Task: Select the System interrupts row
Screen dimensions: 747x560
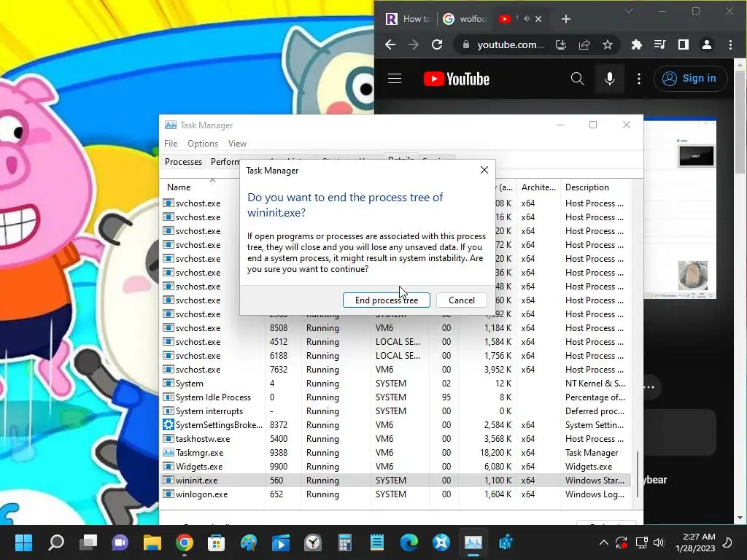Action: [x=396, y=411]
